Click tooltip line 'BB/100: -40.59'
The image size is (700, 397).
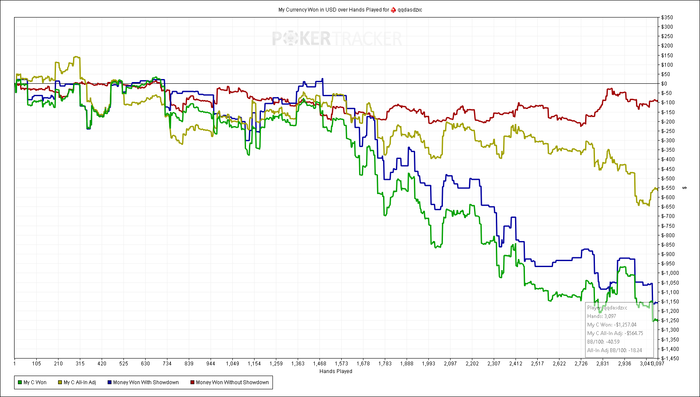click(603, 342)
